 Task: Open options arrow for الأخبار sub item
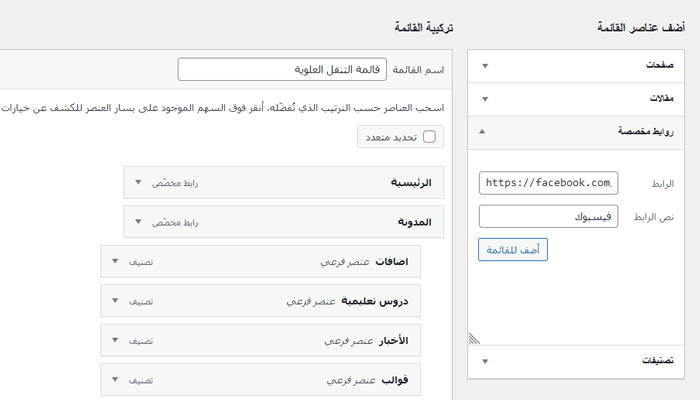115,340
